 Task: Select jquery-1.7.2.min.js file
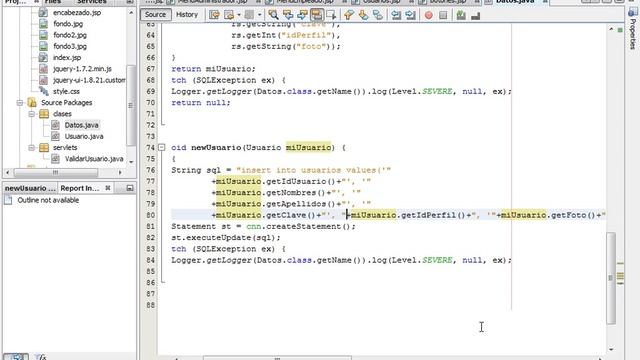[82, 69]
